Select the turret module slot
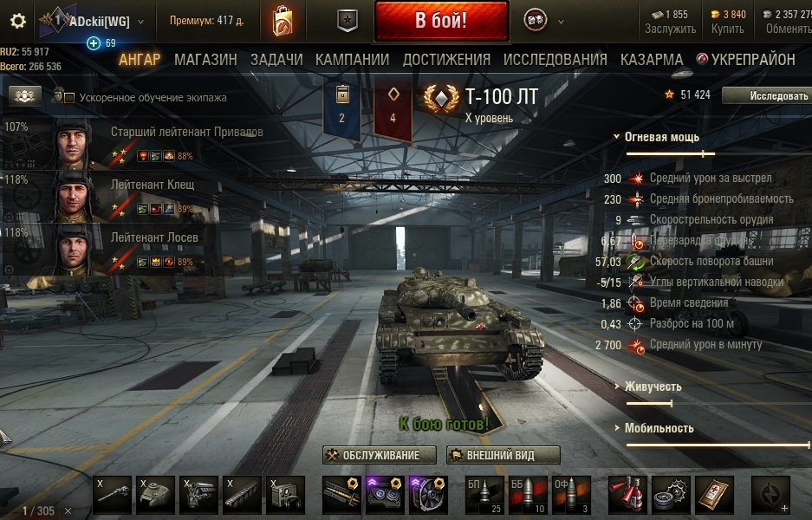This screenshot has height=520, width=812. [155, 495]
